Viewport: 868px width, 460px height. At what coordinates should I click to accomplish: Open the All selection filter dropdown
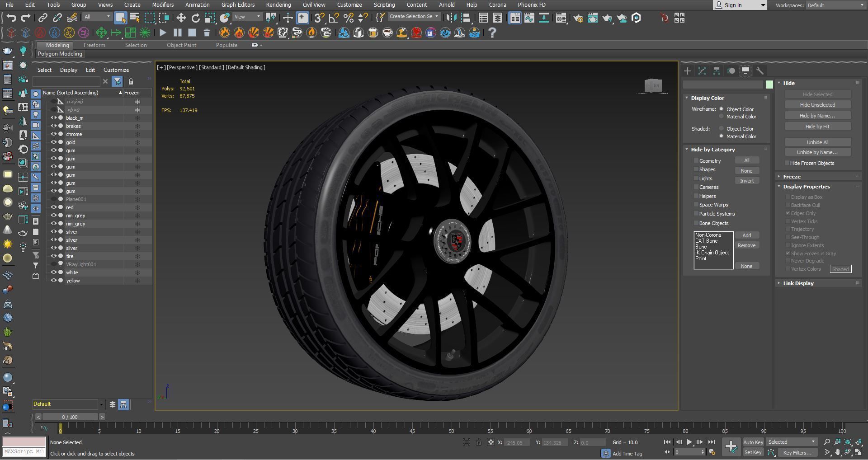[97, 17]
